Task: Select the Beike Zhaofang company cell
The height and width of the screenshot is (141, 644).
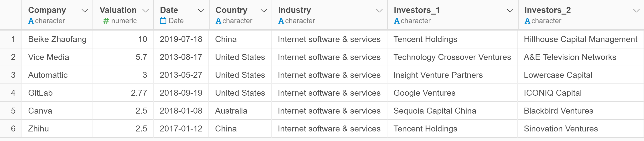Action: pos(57,39)
